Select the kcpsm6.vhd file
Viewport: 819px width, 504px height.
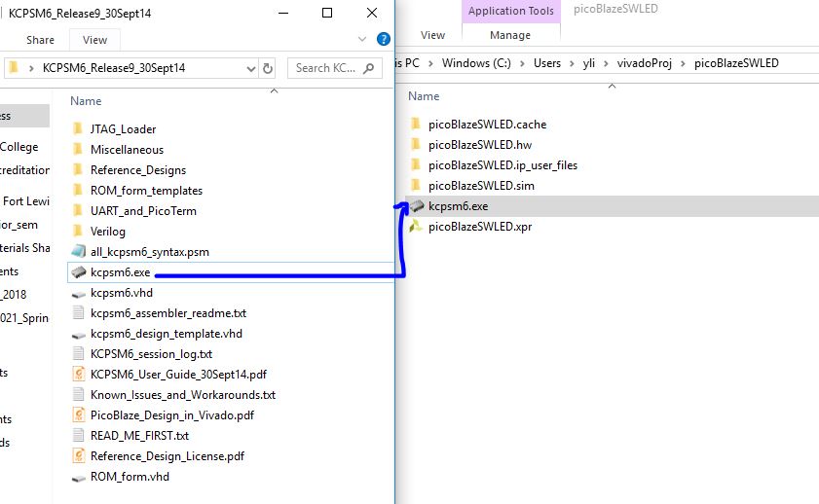pyautogui.click(x=121, y=293)
